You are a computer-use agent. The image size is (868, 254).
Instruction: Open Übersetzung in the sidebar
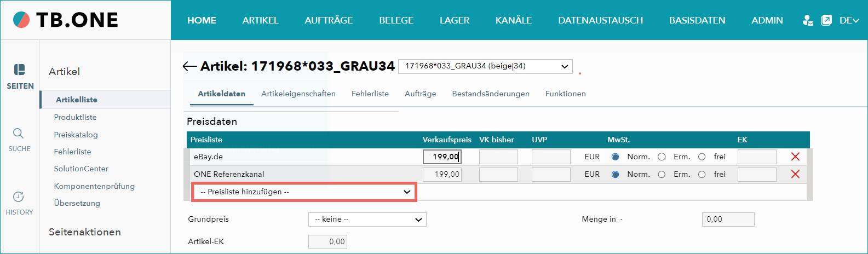point(77,203)
